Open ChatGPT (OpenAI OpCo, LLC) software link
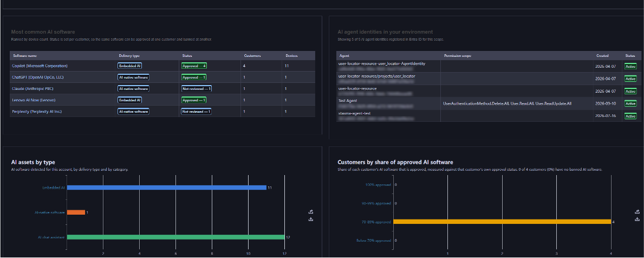Screen dimensions: 644x258 (x=38, y=77)
